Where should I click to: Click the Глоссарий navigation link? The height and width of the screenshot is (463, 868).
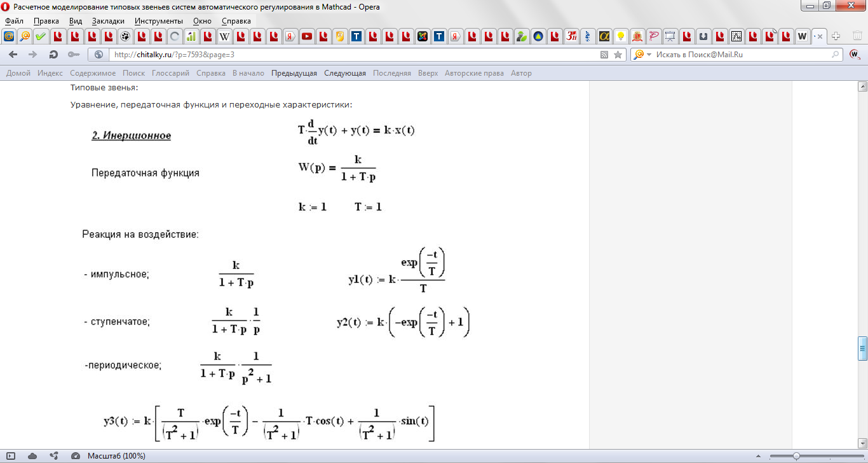[x=170, y=73]
